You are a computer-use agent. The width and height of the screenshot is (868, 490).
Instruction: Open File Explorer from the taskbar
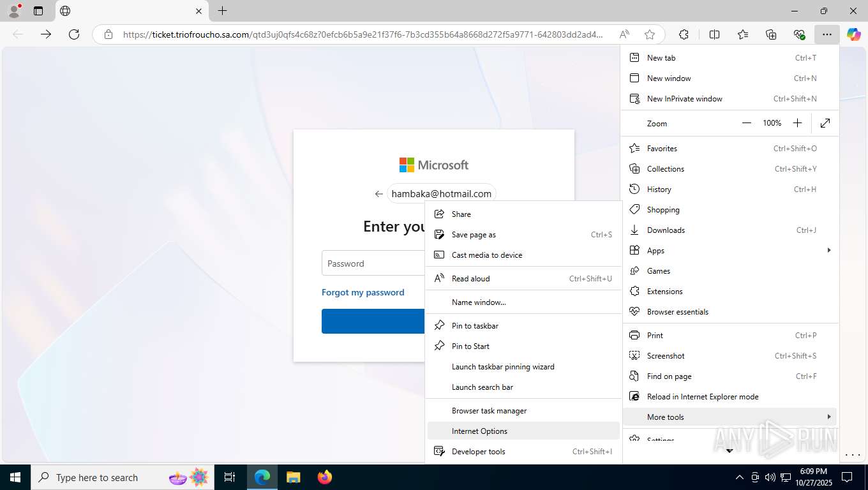click(x=293, y=477)
